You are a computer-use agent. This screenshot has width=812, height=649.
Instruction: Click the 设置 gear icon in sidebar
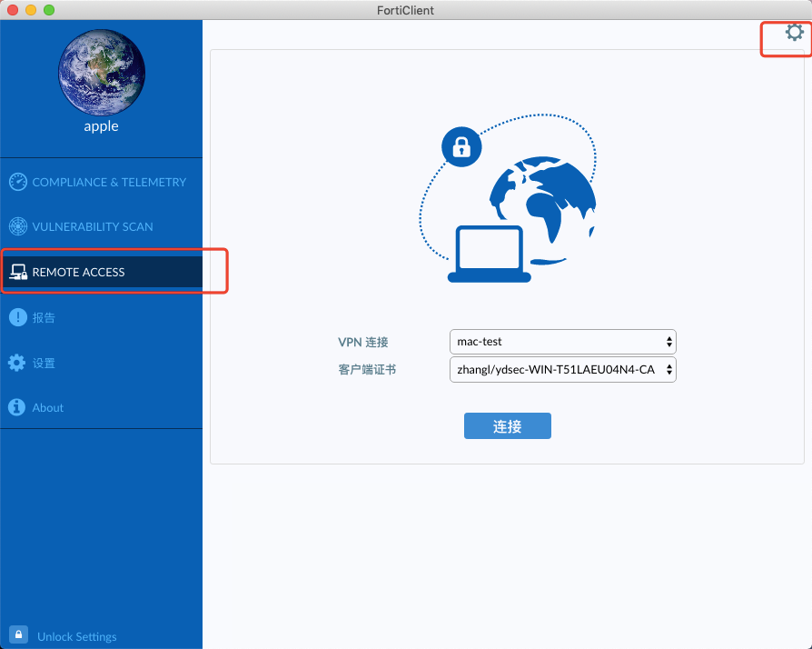(17, 363)
